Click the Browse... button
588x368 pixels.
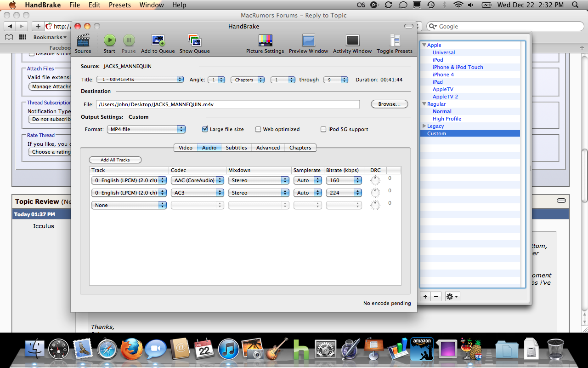(390, 104)
